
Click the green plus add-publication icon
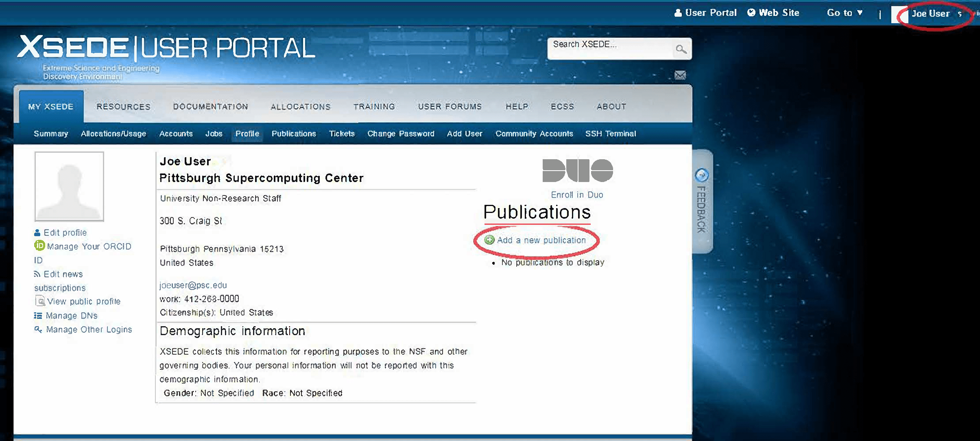[x=489, y=240]
